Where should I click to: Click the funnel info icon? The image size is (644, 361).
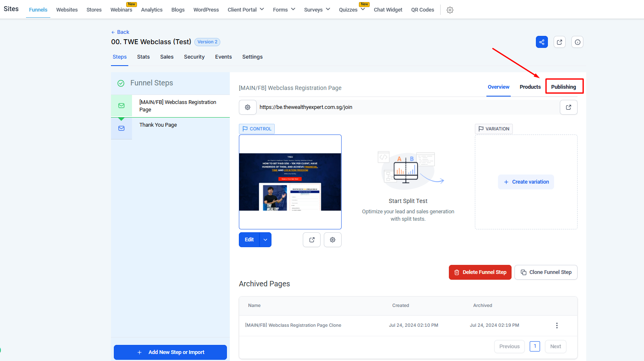pos(577,42)
